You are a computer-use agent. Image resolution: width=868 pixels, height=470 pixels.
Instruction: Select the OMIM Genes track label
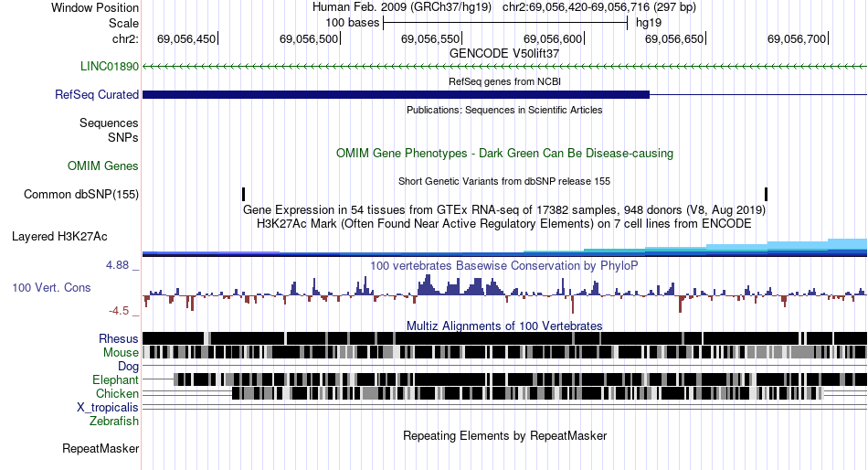(x=103, y=166)
